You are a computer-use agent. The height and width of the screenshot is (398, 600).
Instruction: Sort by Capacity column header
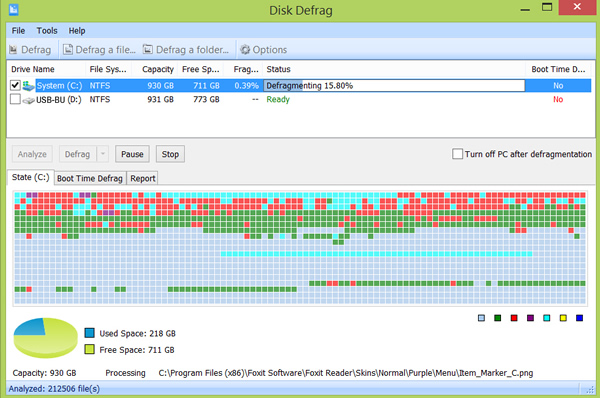coord(155,69)
